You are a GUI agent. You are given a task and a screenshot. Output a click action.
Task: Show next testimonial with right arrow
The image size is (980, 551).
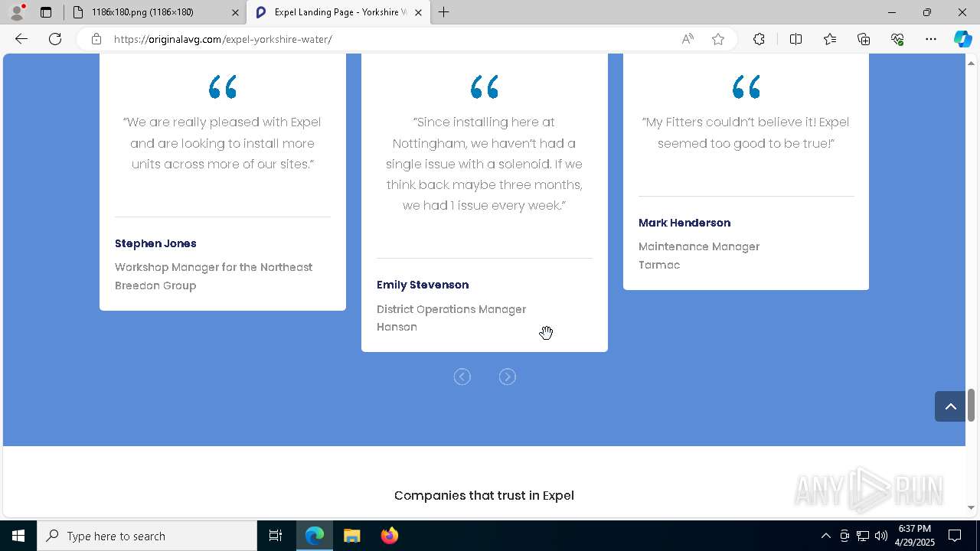(x=507, y=377)
